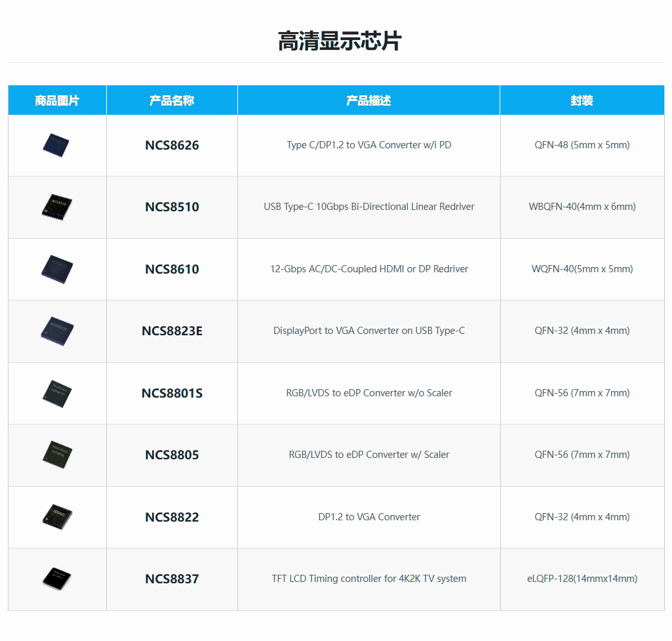The width and height of the screenshot is (672, 641).
Task: Click the NCS8822 product name
Action: coord(172,518)
